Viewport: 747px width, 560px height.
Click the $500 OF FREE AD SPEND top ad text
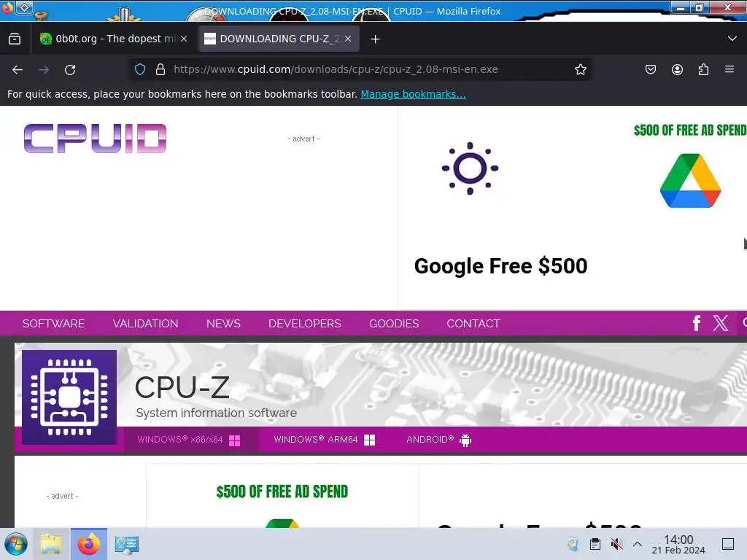(x=690, y=131)
